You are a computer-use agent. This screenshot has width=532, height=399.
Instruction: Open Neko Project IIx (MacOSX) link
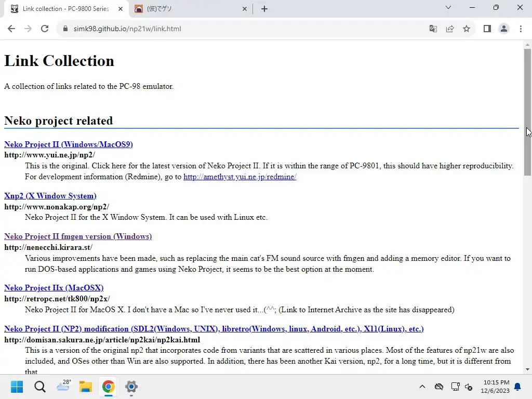[54, 288]
